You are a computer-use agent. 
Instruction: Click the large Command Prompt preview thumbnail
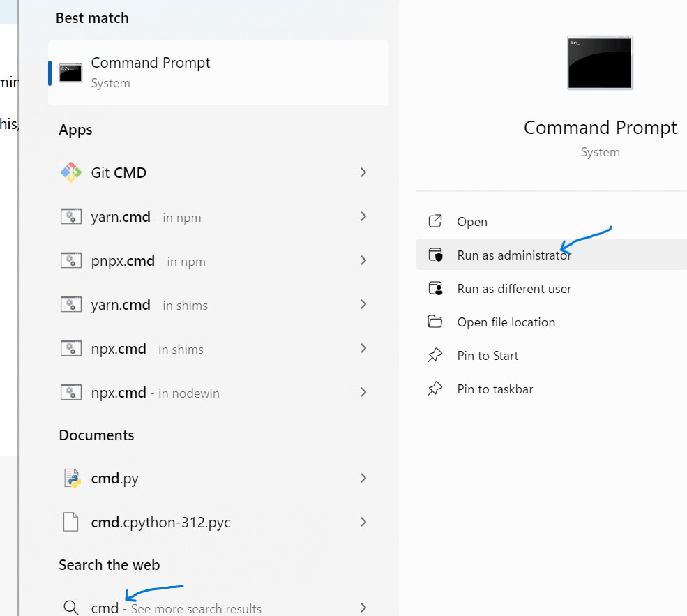click(x=600, y=63)
